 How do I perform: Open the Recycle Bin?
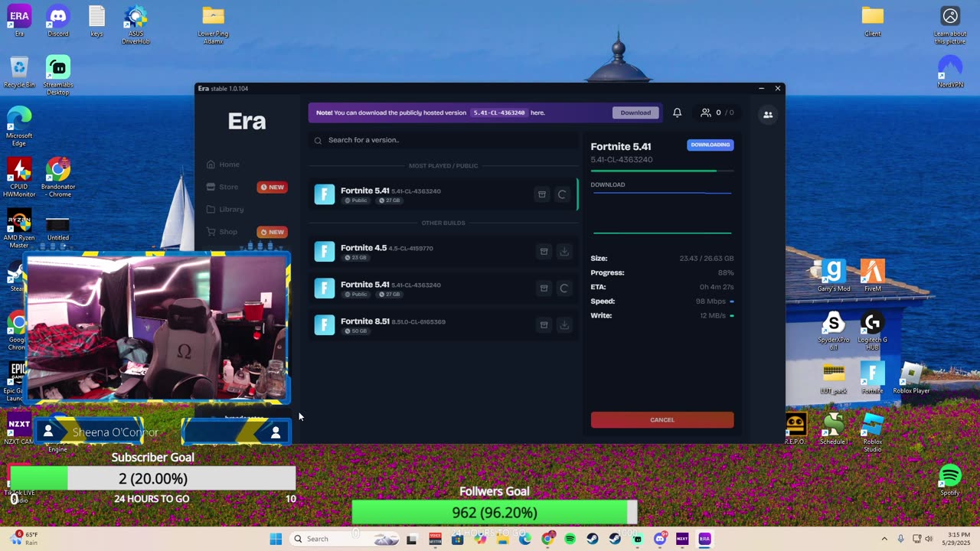click(19, 72)
